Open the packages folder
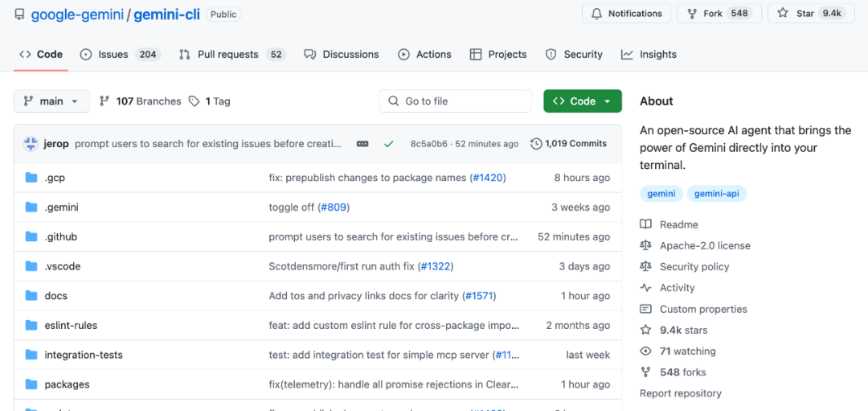Image resolution: width=868 pixels, height=411 pixels. pyautogui.click(x=67, y=384)
